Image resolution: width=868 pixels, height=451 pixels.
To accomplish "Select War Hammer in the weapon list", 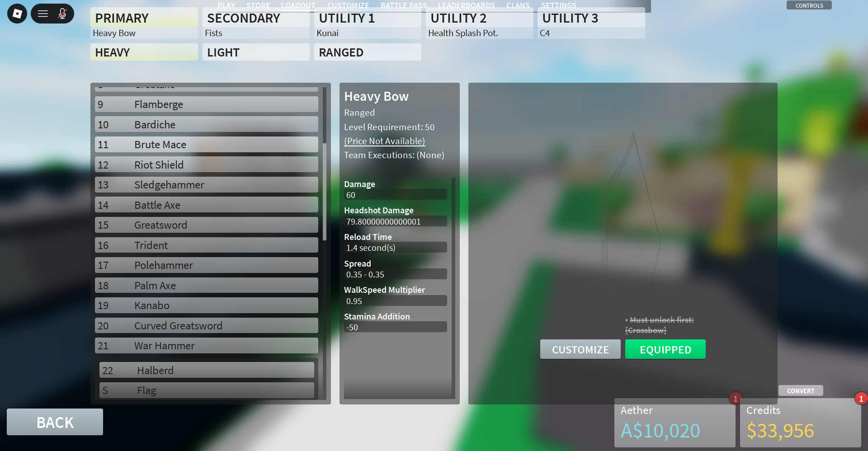I will (207, 346).
